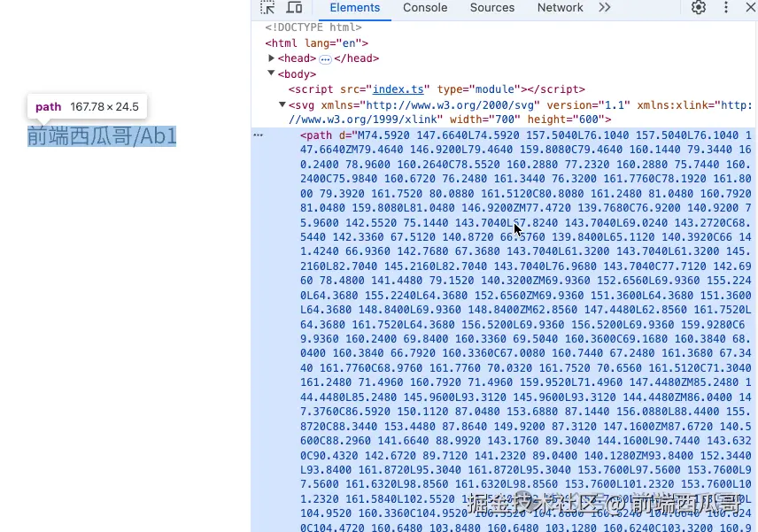Select the script element row
Viewport: 758px width, 532px height.
coord(437,89)
